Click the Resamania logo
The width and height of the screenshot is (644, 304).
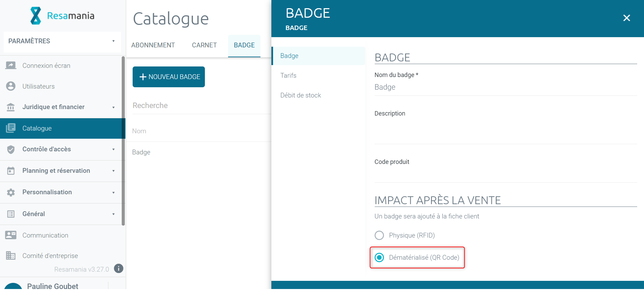[x=62, y=16]
